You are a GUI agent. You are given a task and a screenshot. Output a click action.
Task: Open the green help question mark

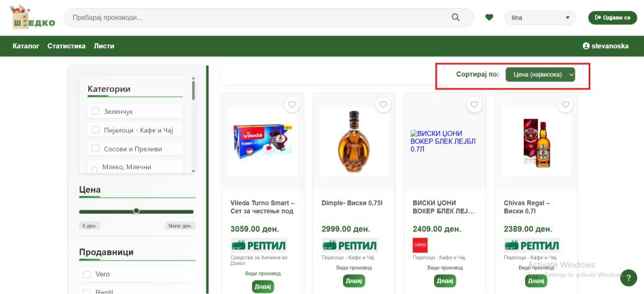629,278
